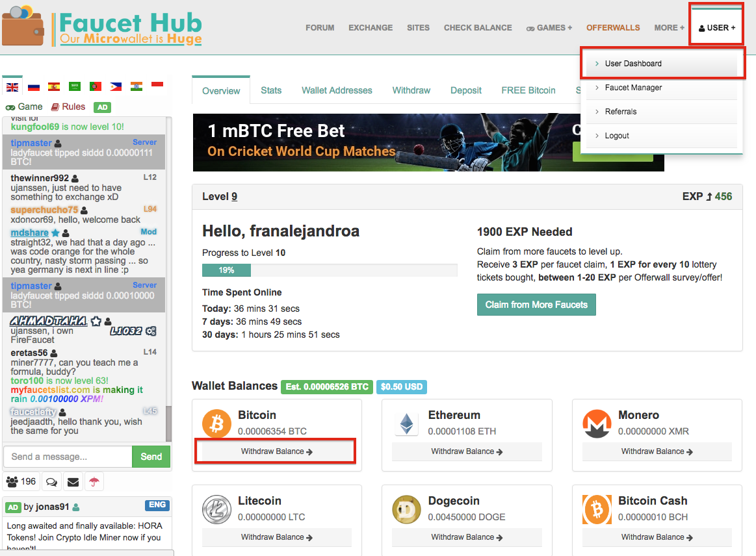The image size is (756, 556).
Task: Click the Send chat button
Action: (x=151, y=457)
